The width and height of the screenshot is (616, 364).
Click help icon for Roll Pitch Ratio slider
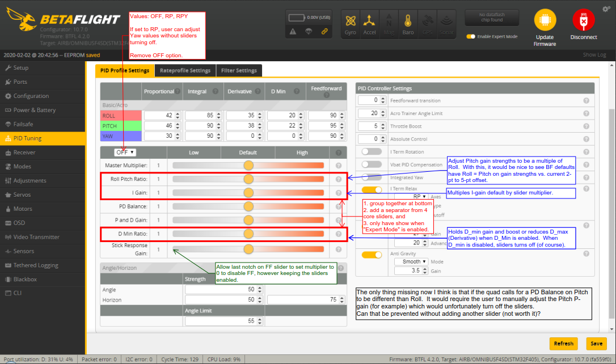(339, 179)
